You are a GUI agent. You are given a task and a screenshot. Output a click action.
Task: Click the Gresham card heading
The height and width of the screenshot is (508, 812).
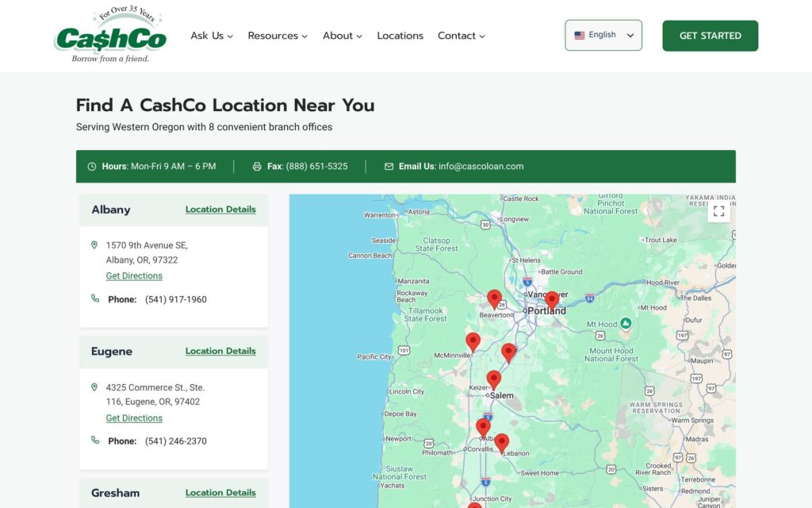(116, 492)
